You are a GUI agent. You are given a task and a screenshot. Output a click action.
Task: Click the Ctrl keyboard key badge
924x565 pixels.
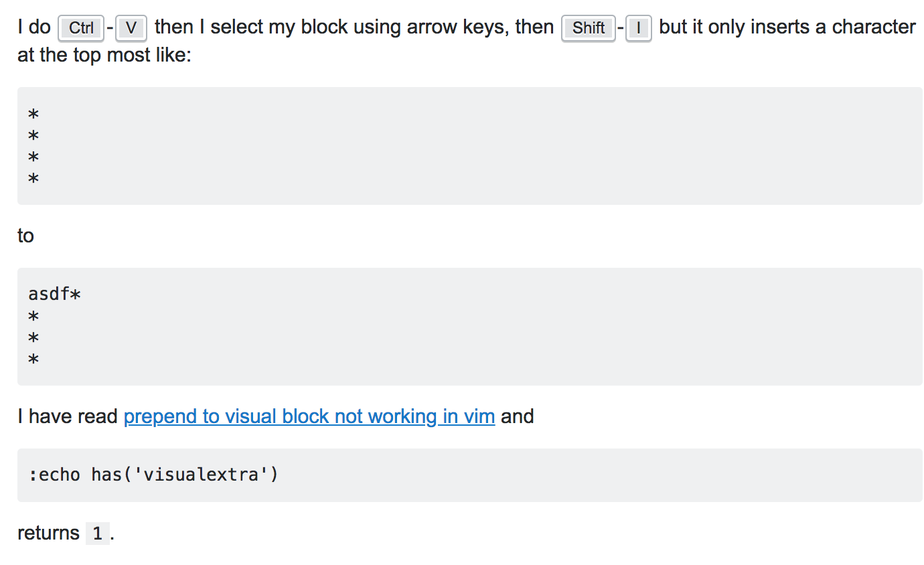[x=81, y=28]
